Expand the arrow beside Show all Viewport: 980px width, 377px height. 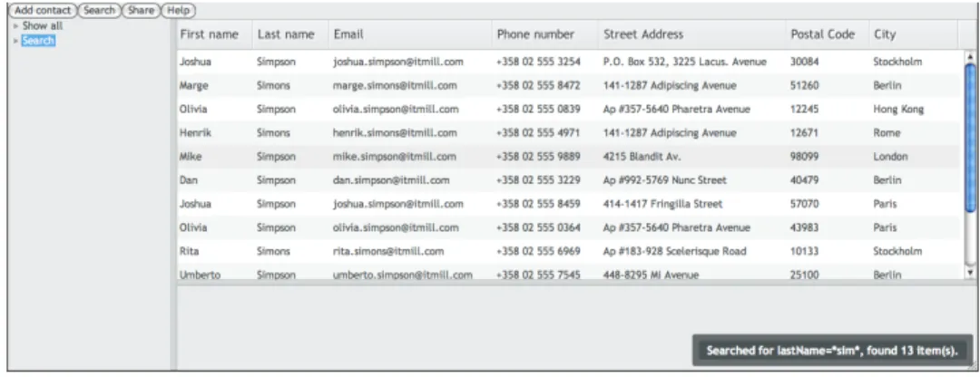(x=16, y=27)
